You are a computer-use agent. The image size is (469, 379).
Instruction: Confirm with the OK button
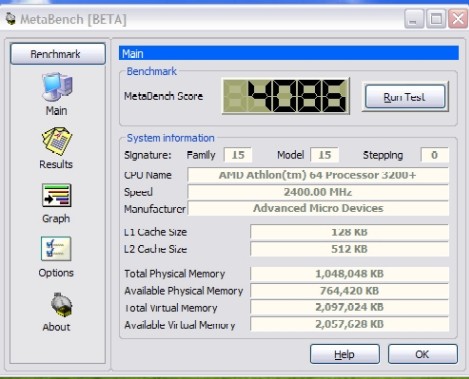click(x=423, y=354)
